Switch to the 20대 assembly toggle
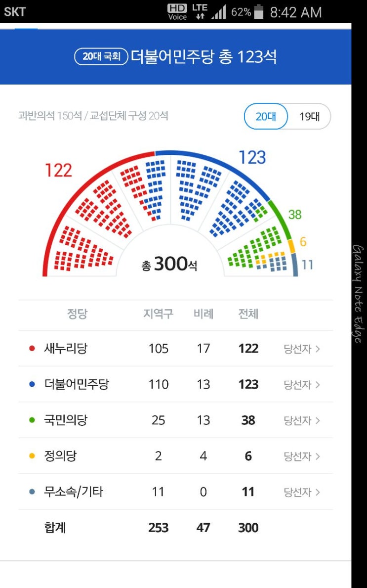 [266, 117]
